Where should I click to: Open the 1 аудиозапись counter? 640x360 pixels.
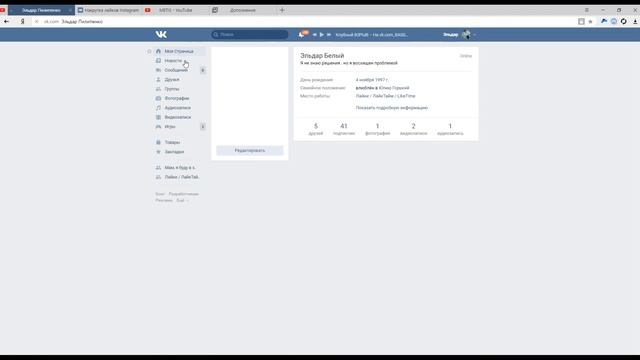click(450, 129)
